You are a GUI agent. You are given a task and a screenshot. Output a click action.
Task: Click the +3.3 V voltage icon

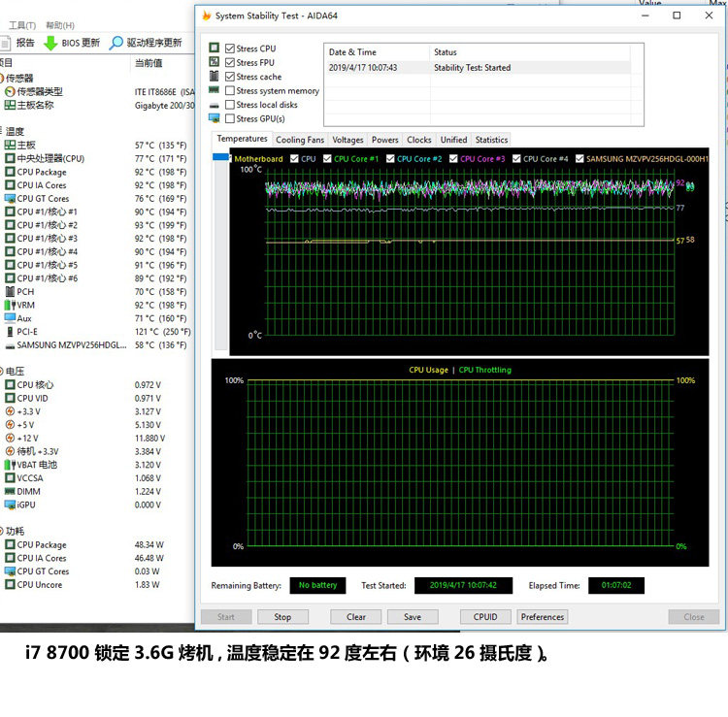[10, 411]
